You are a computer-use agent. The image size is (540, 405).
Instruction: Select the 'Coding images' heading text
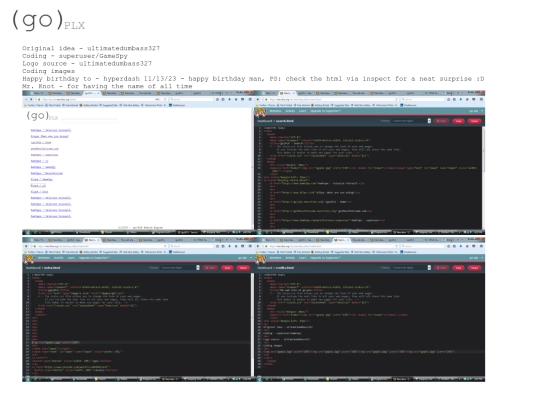tap(48, 71)
